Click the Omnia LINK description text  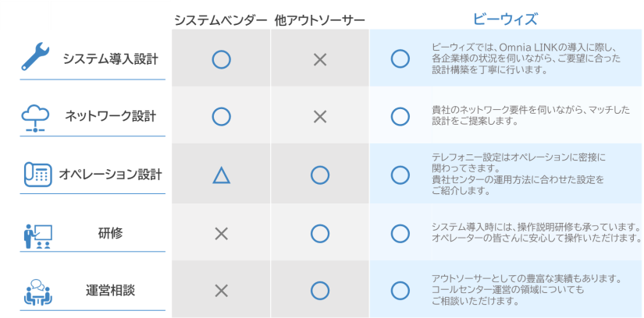tap(525, 58)
